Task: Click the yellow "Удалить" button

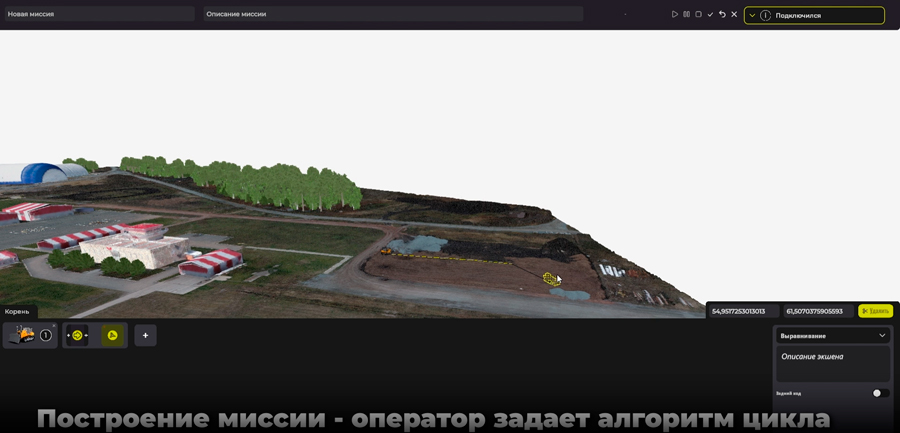Action: click(x=875, y=311)
